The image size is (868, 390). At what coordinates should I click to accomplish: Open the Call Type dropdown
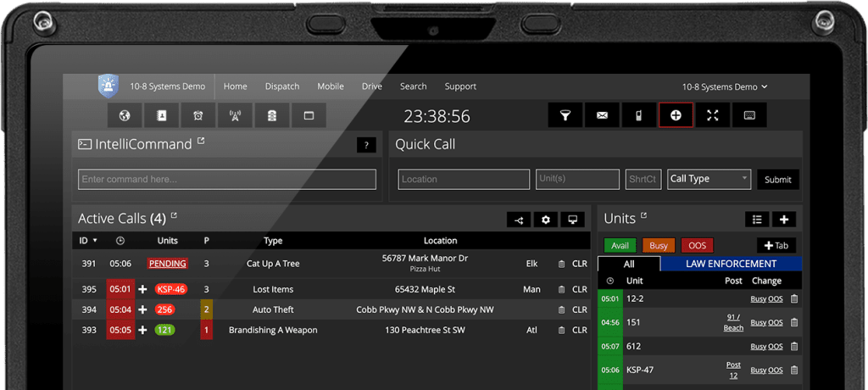click(x=709, y=179)
